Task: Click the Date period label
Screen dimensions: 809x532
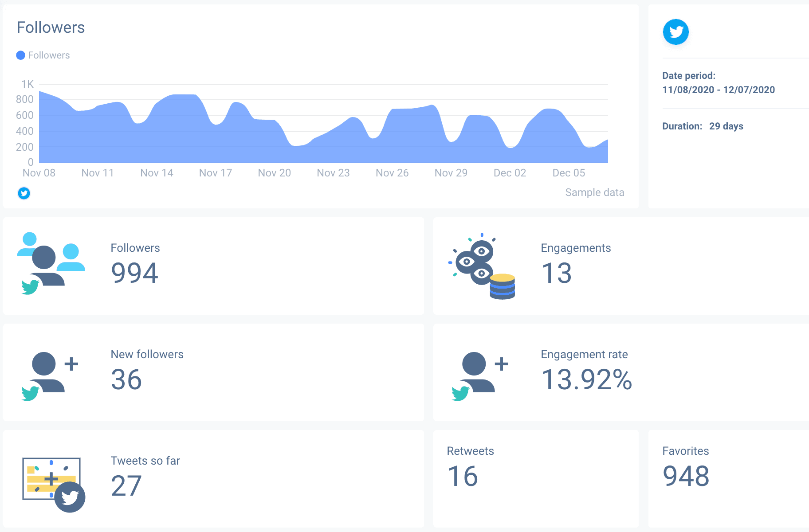Action: pyautogui.click(x=689, y=76)
